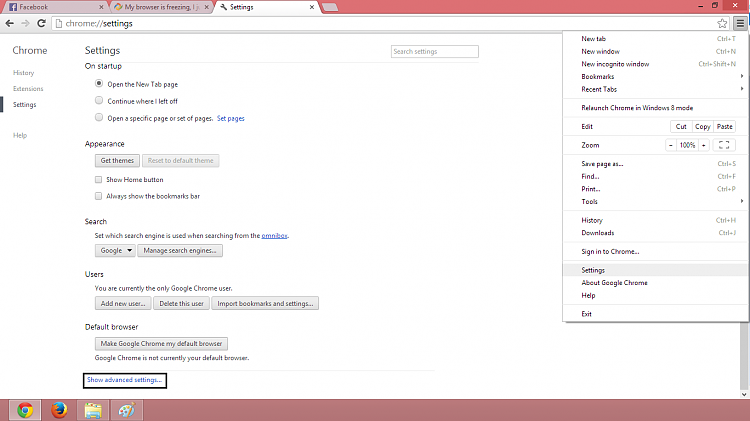750x421 pixels.
Task: Choose Sign in to Chrome
Action: [656, 251]
